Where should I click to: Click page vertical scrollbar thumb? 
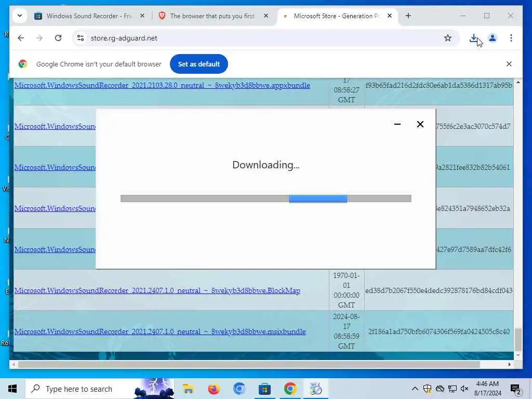(518, 339)
